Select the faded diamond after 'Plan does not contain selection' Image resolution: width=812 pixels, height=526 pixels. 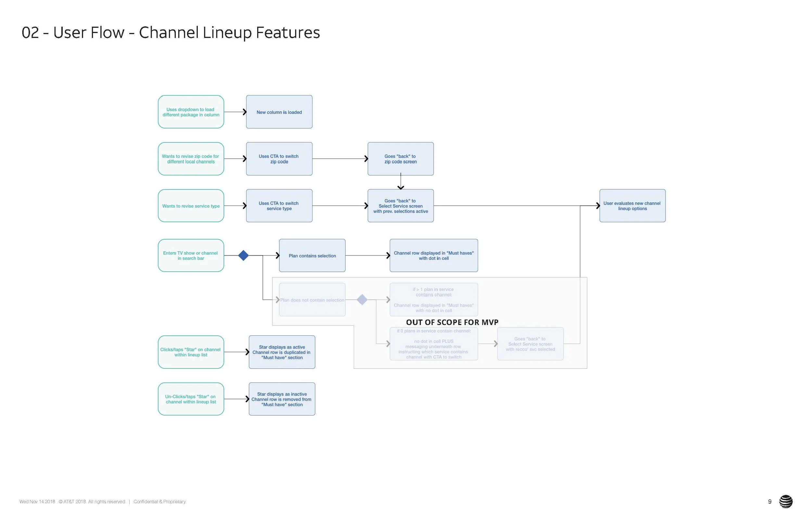click(x=362, y=299)
